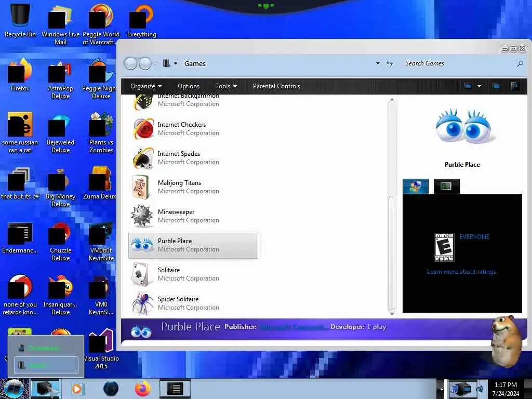Switch to the performance tab in preview pane
The image size is (532, 399).
446,187
